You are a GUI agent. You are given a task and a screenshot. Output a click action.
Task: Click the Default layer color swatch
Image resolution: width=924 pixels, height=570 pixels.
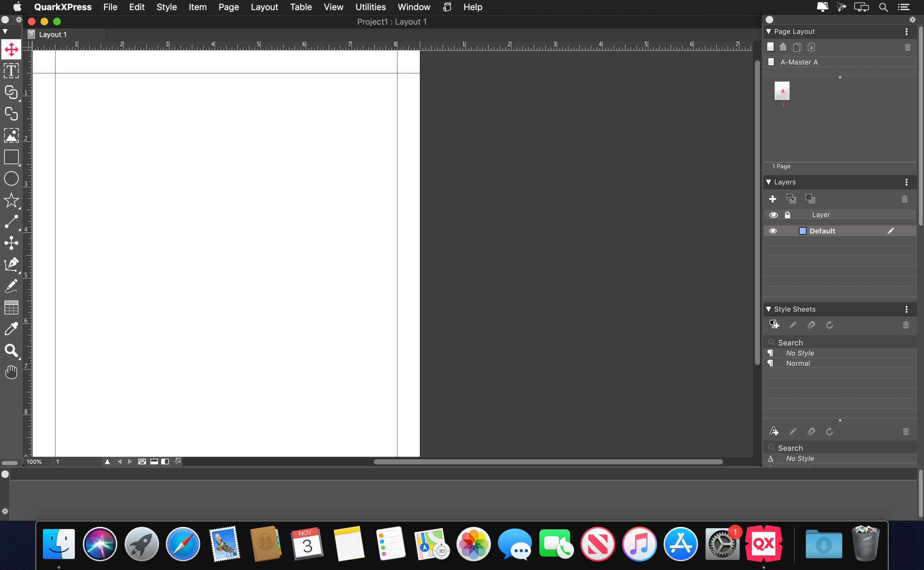click(802, 231)
